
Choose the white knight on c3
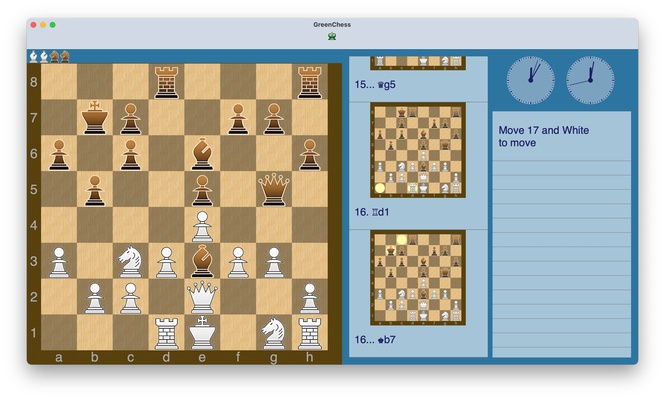coord(130,261)
